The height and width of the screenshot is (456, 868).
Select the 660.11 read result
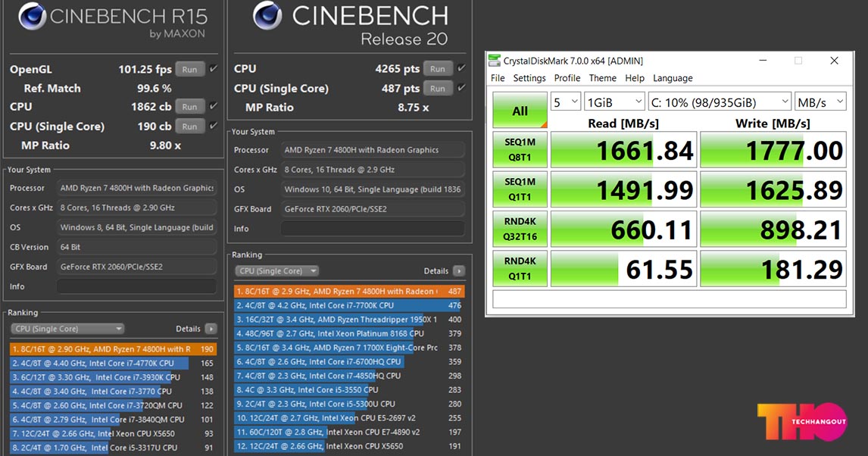coord(623,229)
